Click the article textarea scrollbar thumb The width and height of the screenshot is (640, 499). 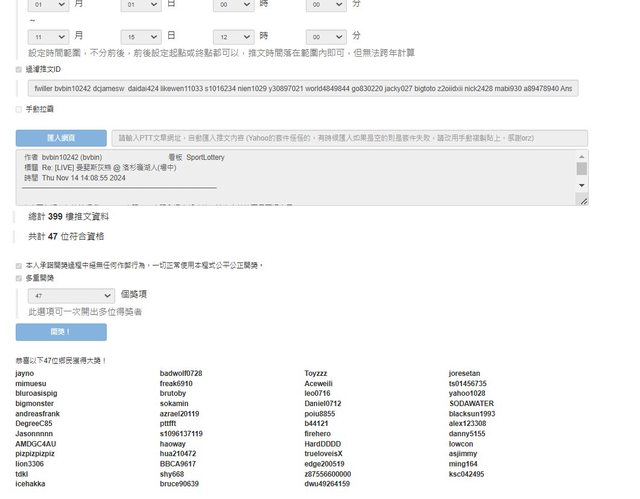pyautogui.click(x=582, y=168)
